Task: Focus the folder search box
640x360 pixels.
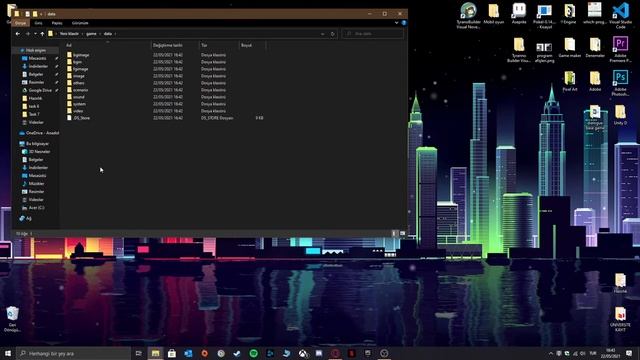Action: [373, 34]
